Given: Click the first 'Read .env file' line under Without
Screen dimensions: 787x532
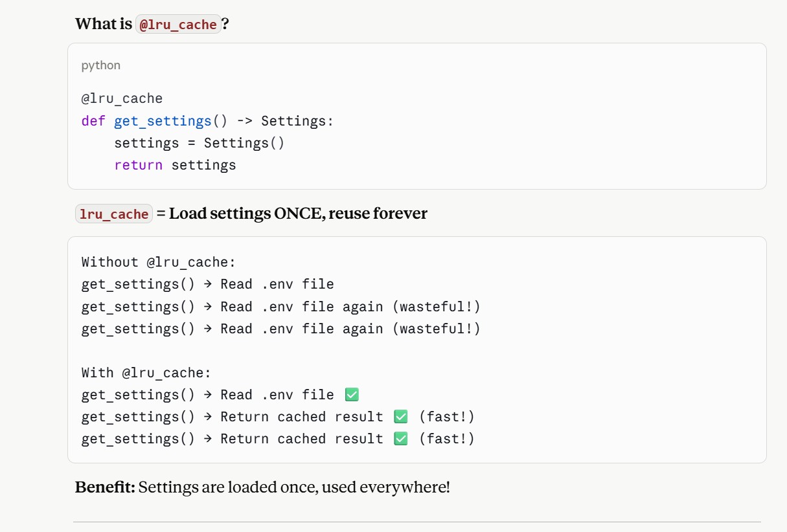Looking at the screenshot, I should tap(207, 284).
